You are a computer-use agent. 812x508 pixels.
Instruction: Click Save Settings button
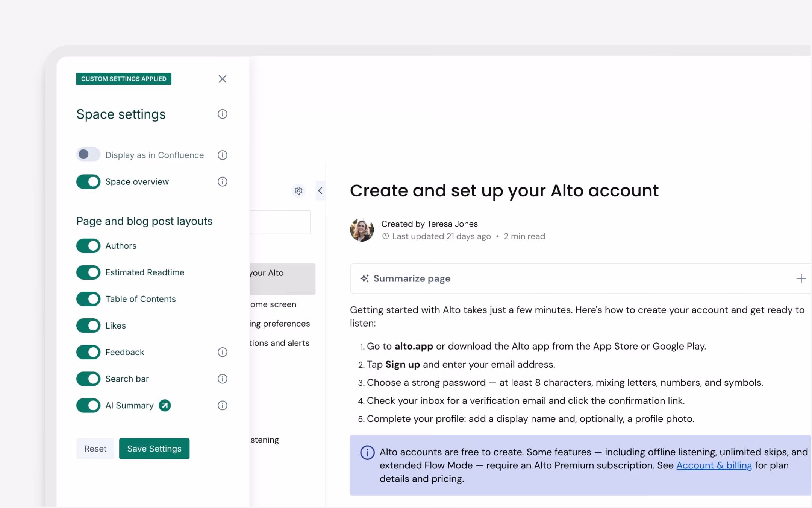point(154,449)
